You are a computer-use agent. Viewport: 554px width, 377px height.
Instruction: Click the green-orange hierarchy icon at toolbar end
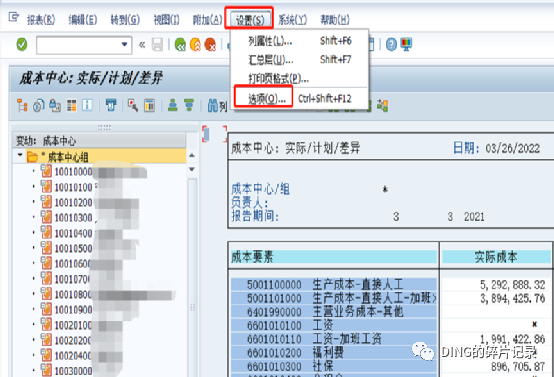coord(382,105)
